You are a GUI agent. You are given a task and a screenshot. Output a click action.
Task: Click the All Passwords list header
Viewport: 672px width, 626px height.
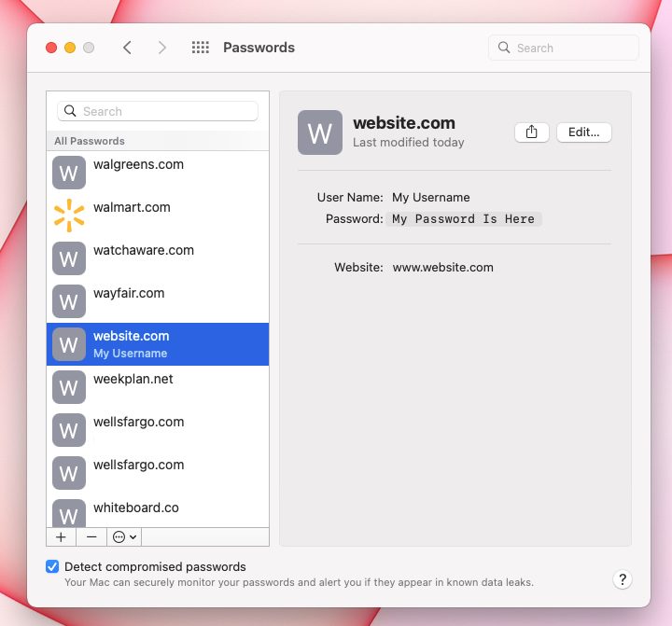coord(158,141)
